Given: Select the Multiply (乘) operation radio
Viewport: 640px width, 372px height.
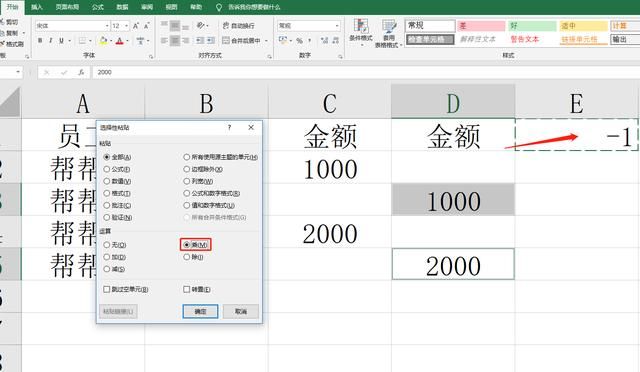Looking at the screenshot, I should click(x=187, y=245).
